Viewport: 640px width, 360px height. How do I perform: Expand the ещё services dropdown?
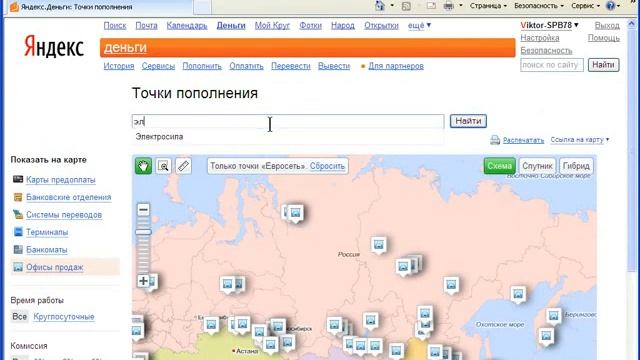tap(419, 25)
